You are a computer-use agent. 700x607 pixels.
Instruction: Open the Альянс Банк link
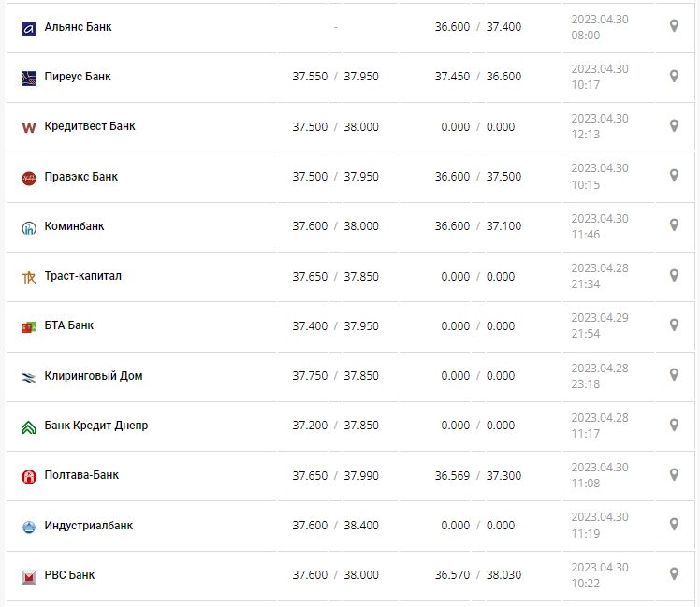[x=78, y=27]
